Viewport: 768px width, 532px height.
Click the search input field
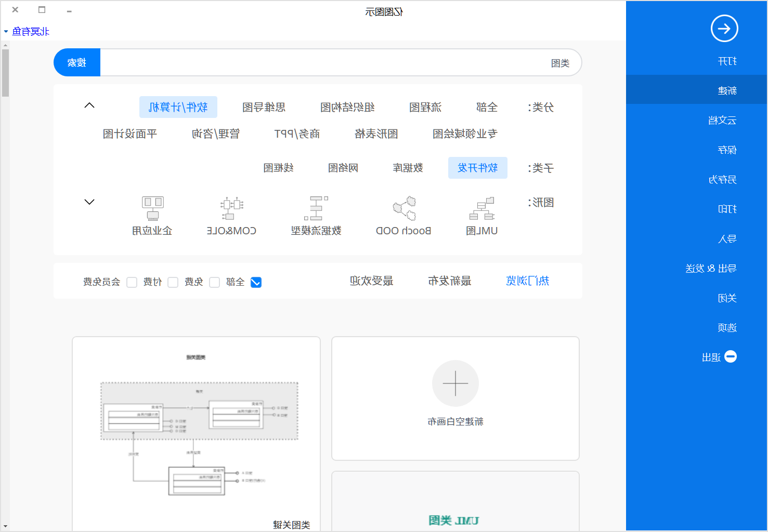(x=341, y=63)
